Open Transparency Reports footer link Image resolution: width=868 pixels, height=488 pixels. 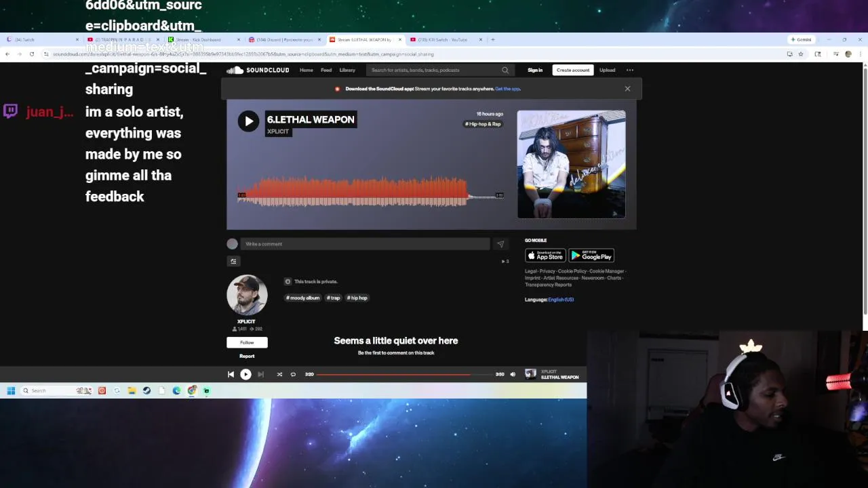(548, 285)
